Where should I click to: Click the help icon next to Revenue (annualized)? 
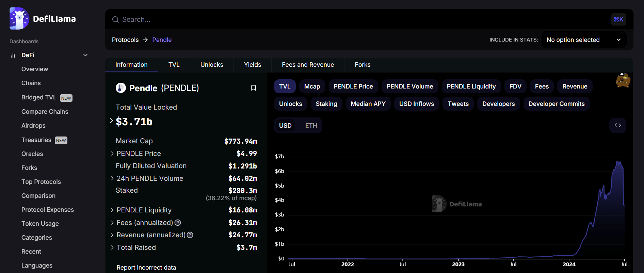[190, 235]
